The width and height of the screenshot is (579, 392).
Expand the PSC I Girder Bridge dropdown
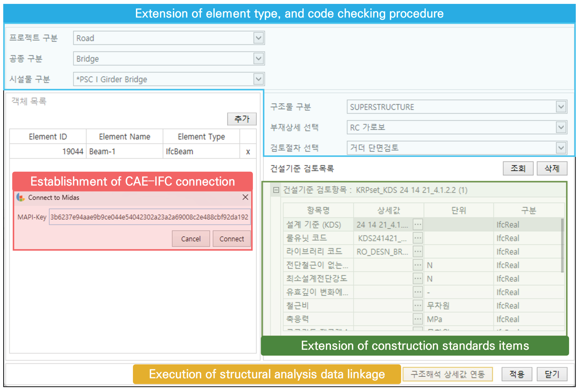[259, 79]
